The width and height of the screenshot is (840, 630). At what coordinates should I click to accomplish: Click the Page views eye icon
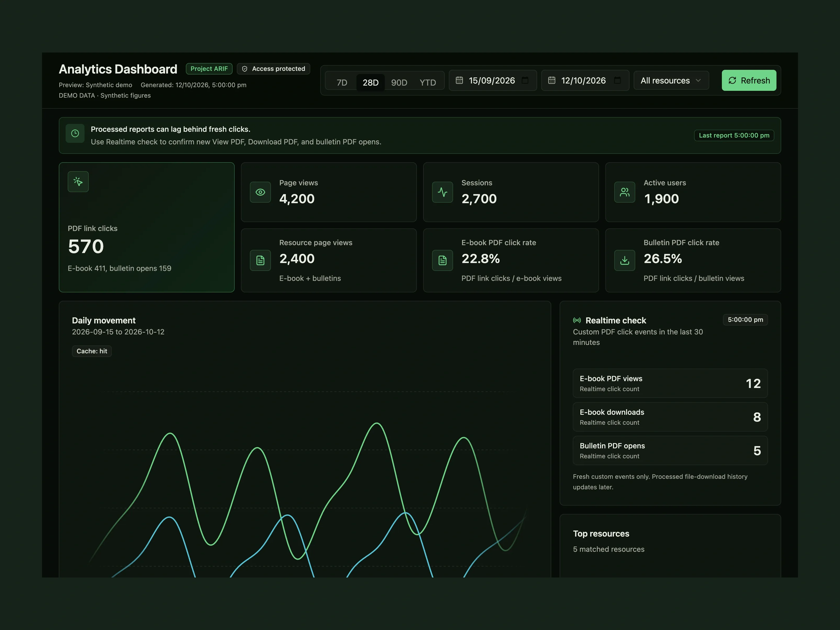[x=260, y=192]
